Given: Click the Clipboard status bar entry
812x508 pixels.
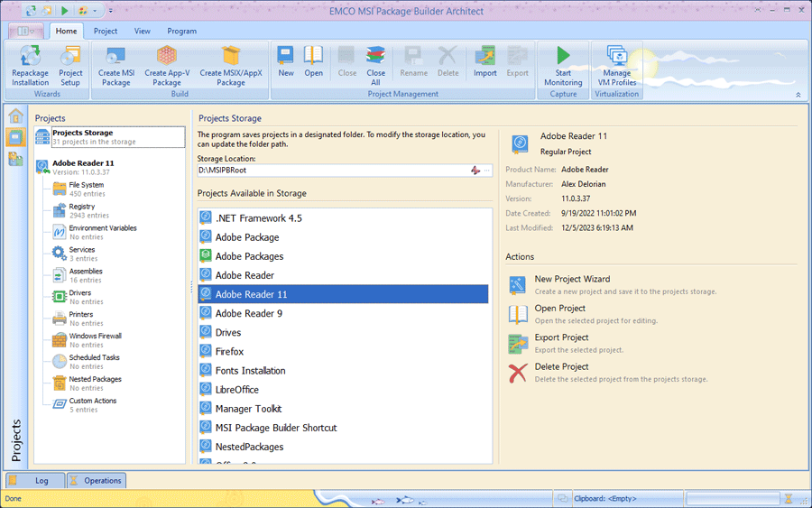Looking at the screenshot, I should click(604, 499).
